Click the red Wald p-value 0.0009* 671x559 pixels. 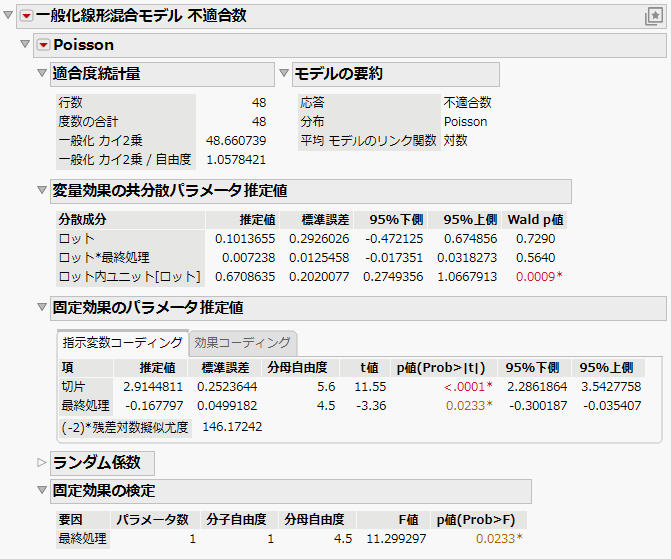[x=539, y=277]
